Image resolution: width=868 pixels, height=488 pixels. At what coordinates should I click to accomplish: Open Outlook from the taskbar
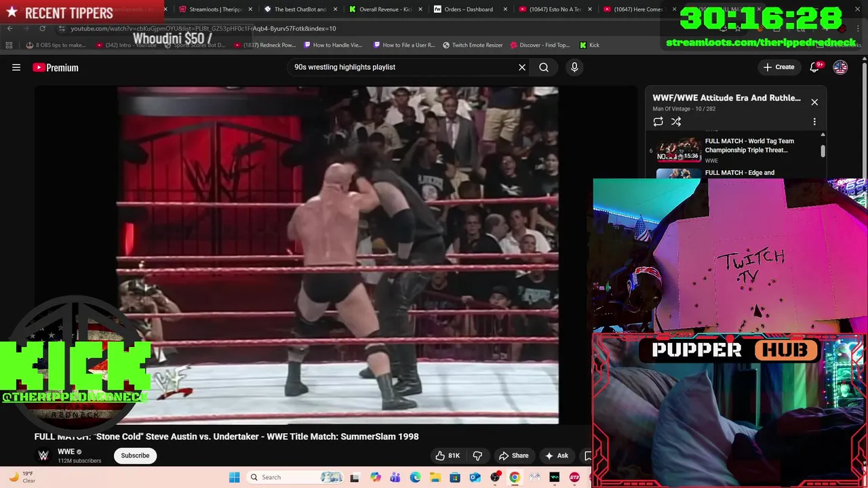click(x=475, y=477)
